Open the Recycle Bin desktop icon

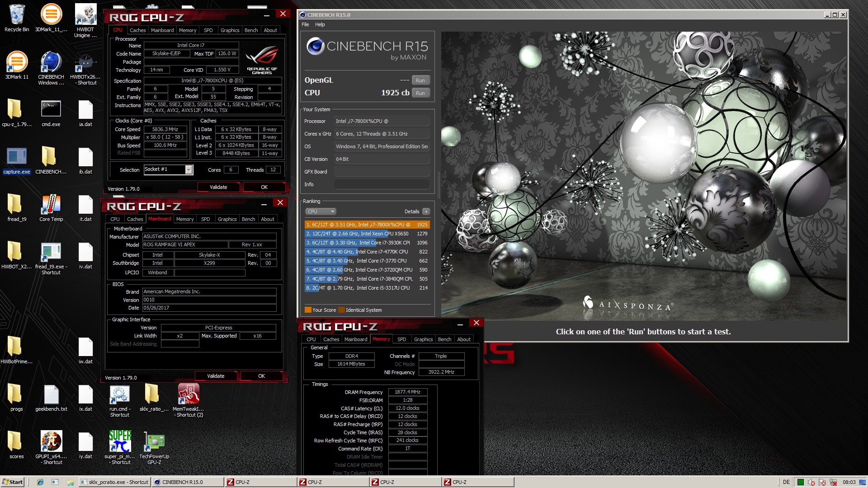[x=17, y=18]
